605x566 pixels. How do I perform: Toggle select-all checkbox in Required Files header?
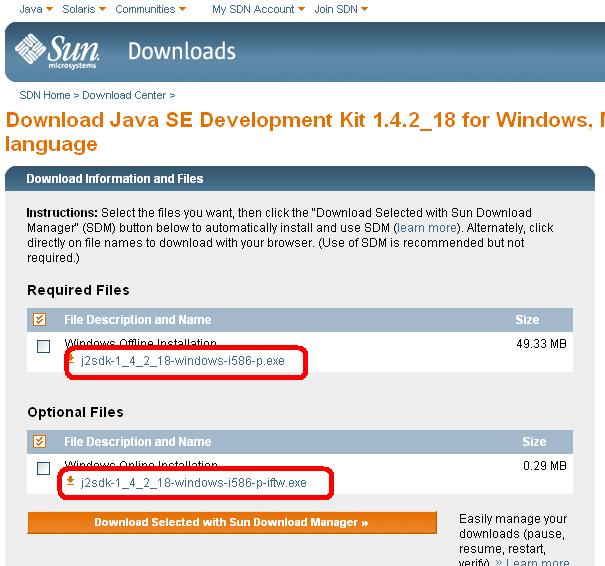point(39,319)
